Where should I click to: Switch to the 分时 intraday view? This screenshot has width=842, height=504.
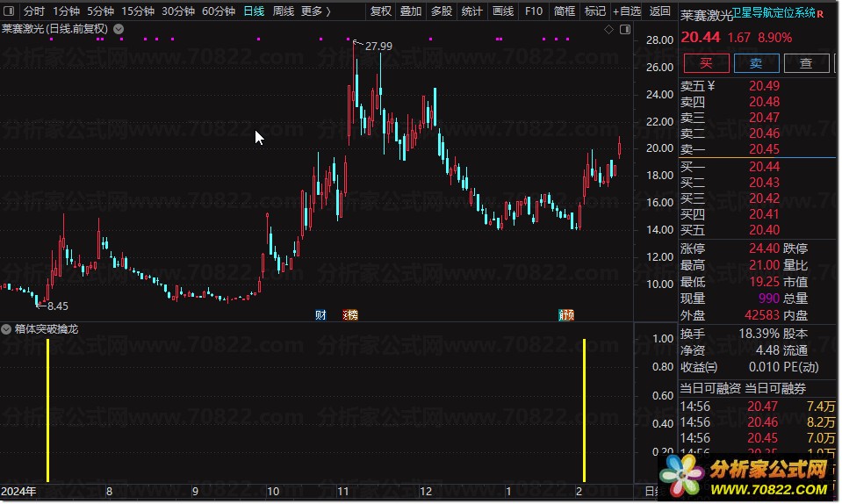34,11
